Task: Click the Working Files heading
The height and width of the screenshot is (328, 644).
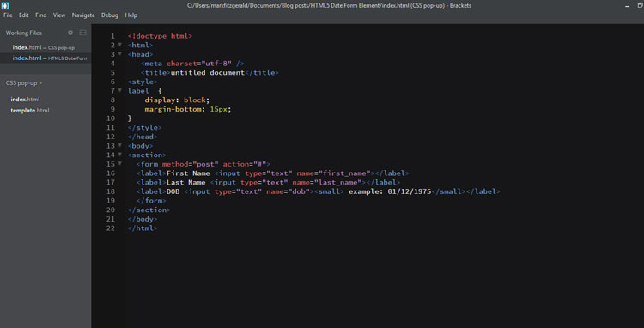Action: (x=24, y=33)
